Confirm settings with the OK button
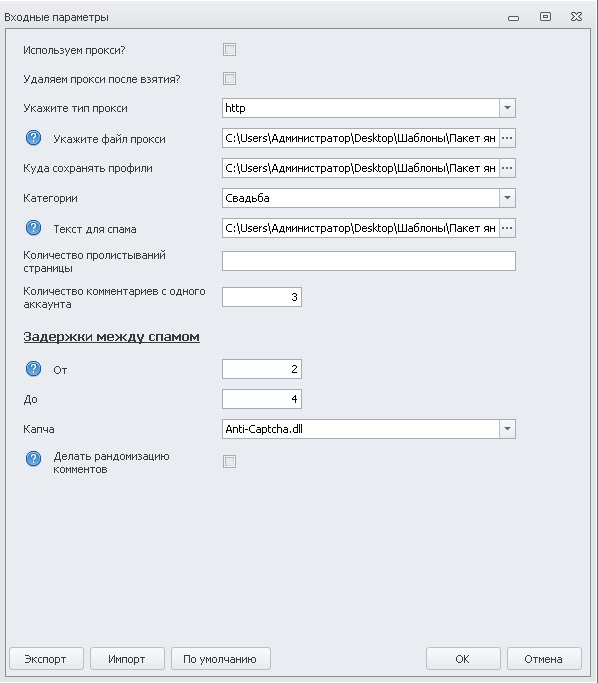The height and width of the screenshot is (683, 598). [463, 659]
